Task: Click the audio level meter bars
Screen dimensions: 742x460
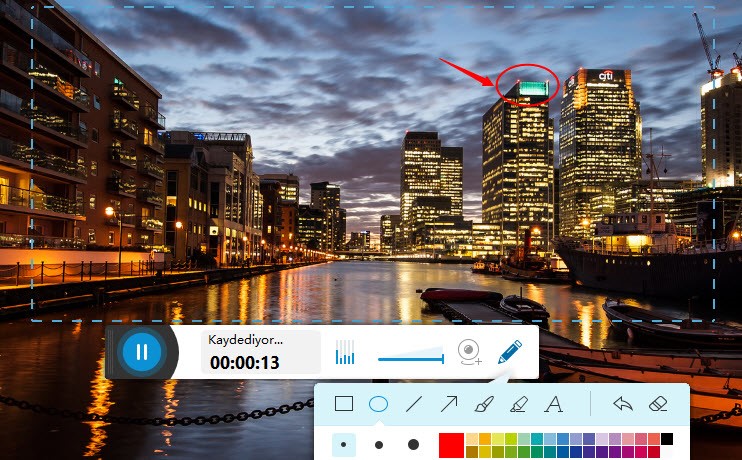Action: 345,352
